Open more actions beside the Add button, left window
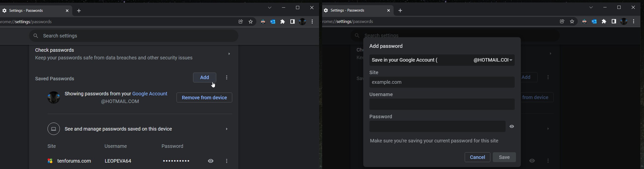 [227, 78]
